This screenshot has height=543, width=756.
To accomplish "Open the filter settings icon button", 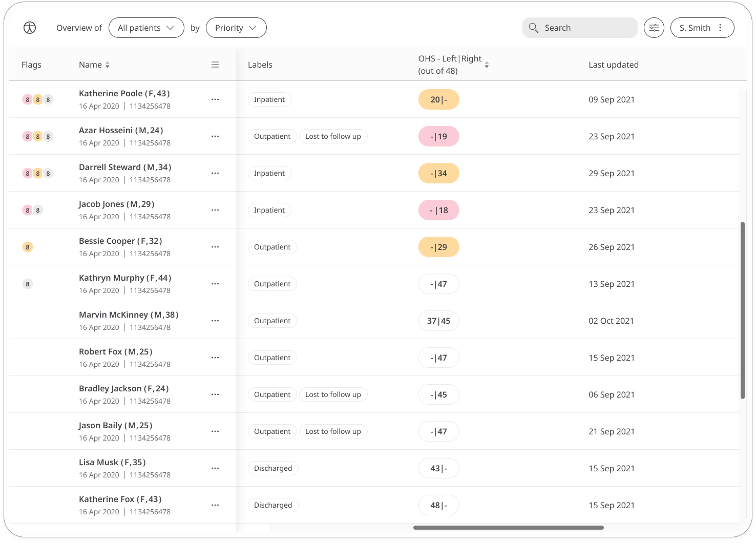I will (x=654, y=28).
